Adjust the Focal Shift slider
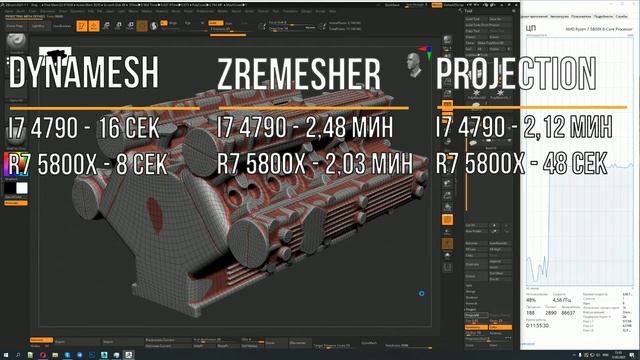Viewport: 640px width, 360px height. (x=292, y=22)
